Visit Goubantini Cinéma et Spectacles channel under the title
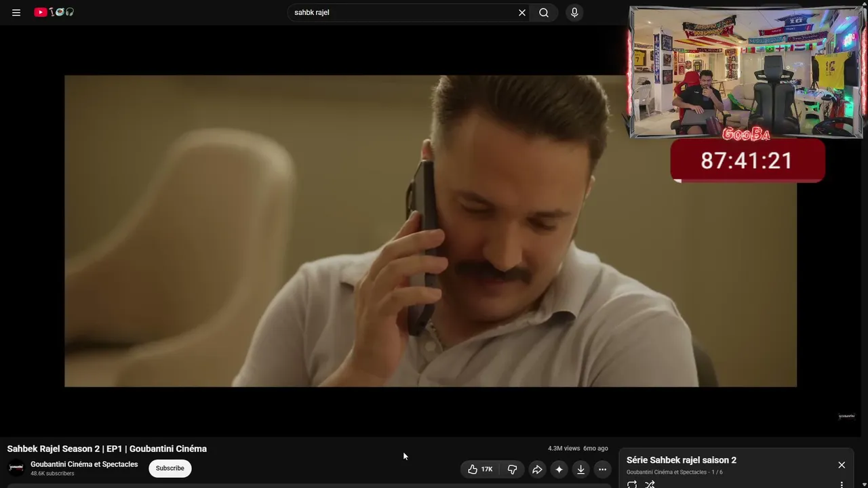Viewport: 868px width, 488px height. [84, 464]
